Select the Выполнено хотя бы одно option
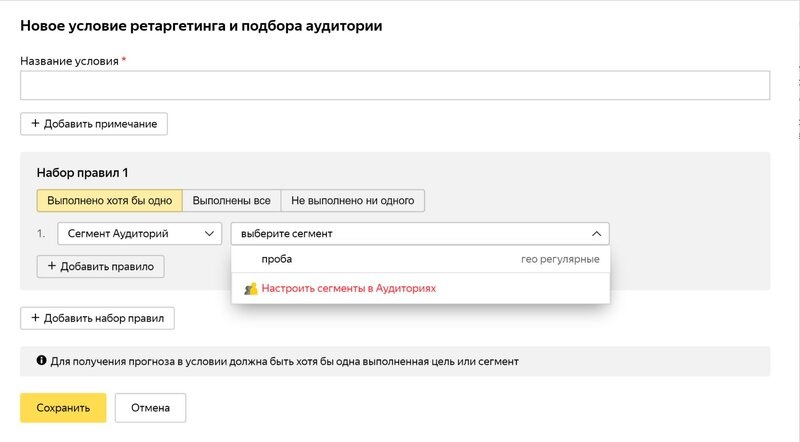The height and width of the screenshot is (442, 800). pyautogui.click(x=109, y=200)
